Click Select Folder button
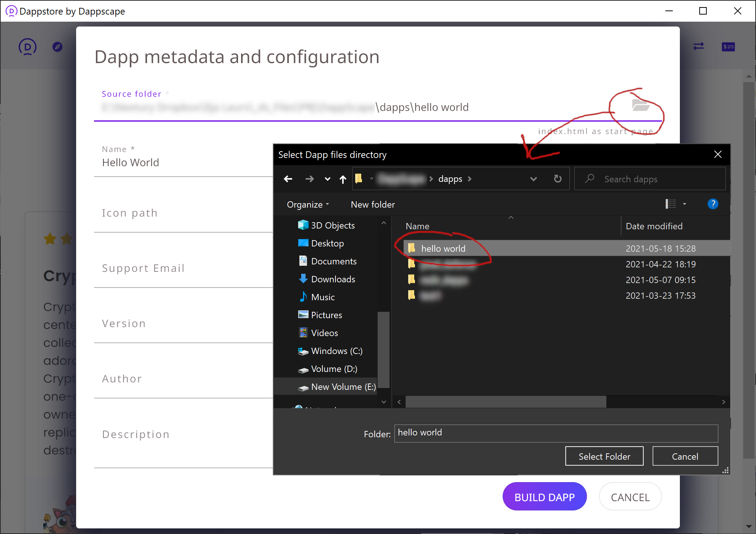This screenshot has width=756, height=534. tap(604, 456)
